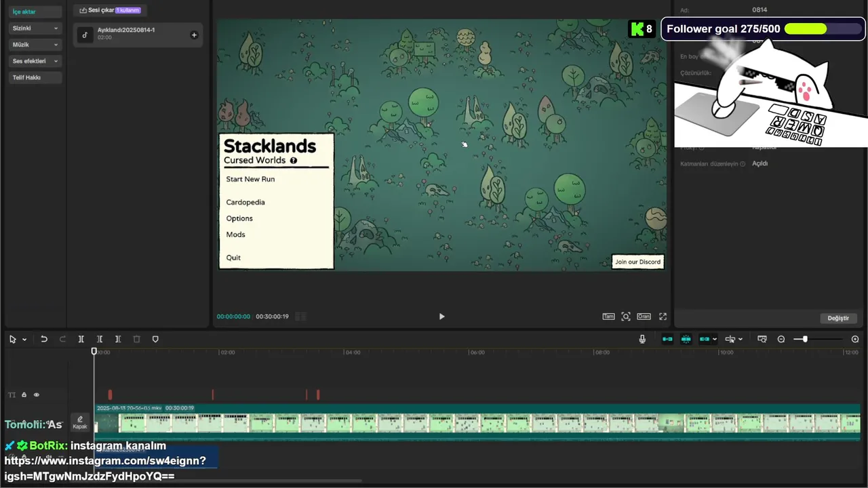Click the Açıldı layer arrangement value
Viewport: 868px width, 488px height.
tap(759, 163)
